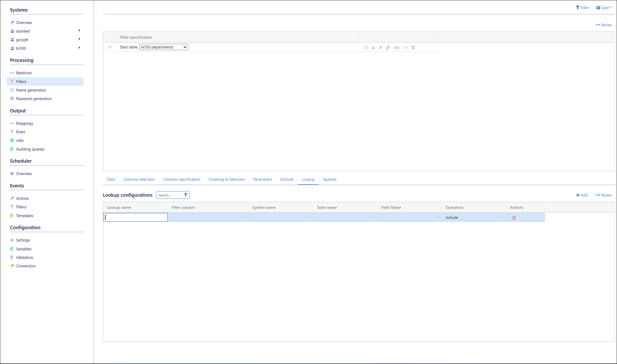Click the ampersand AND condition icon

coord(373,48)
